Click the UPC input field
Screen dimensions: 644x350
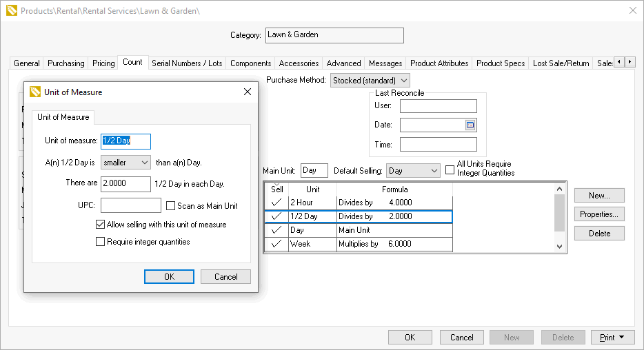click(130, 206)
